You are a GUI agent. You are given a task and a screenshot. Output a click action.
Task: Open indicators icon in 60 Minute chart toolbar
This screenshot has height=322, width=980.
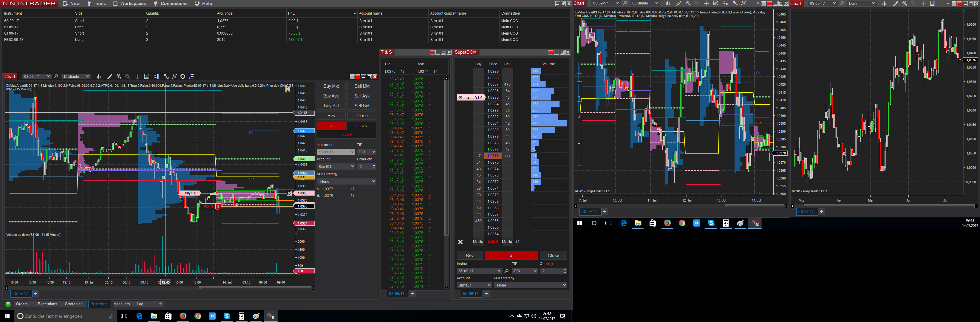(735, 3)
